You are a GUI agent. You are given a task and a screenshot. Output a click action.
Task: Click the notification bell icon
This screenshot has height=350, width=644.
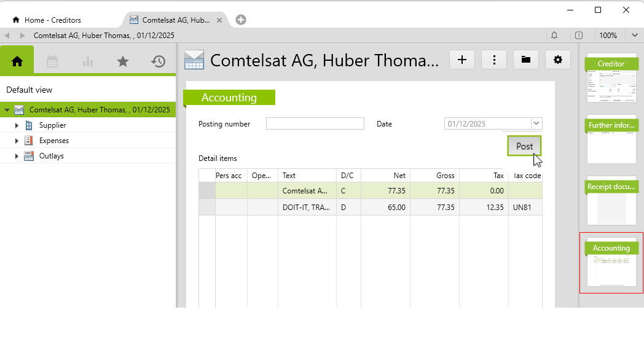coord(554,35)
